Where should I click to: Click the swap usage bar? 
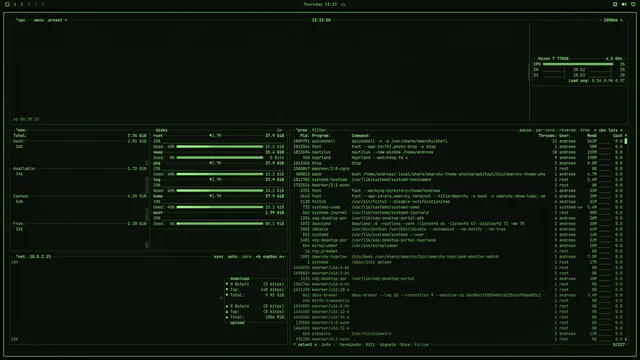(220, 158)
